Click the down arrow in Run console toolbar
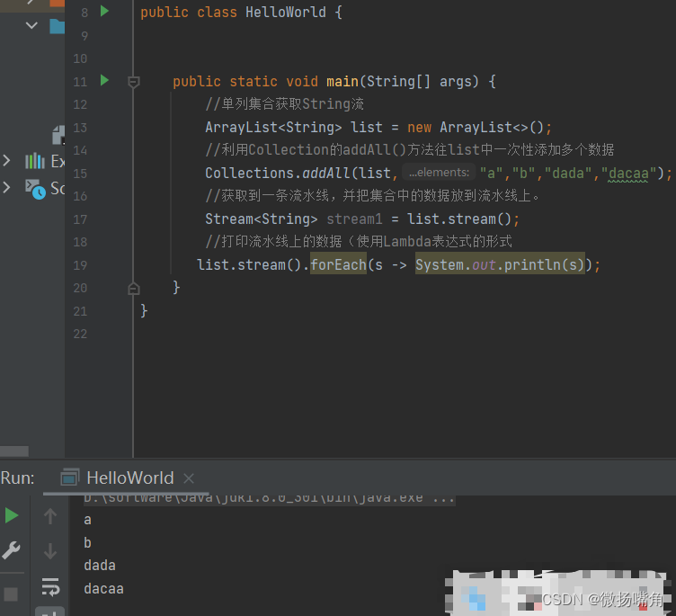This screenshot has height=616, width=676. pos(50,551)
